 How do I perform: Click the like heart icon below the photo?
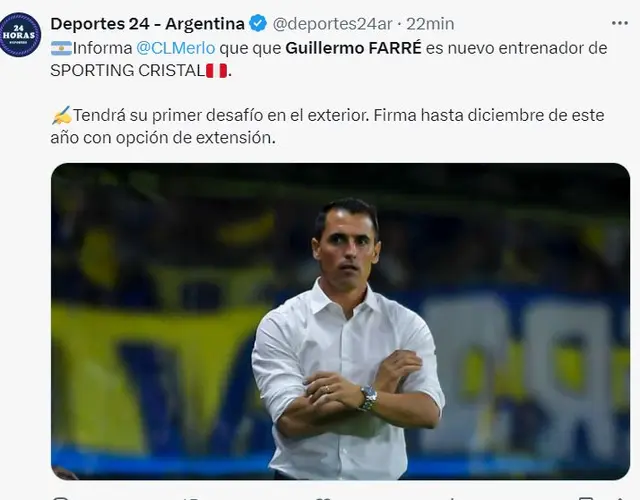point(322,498)
